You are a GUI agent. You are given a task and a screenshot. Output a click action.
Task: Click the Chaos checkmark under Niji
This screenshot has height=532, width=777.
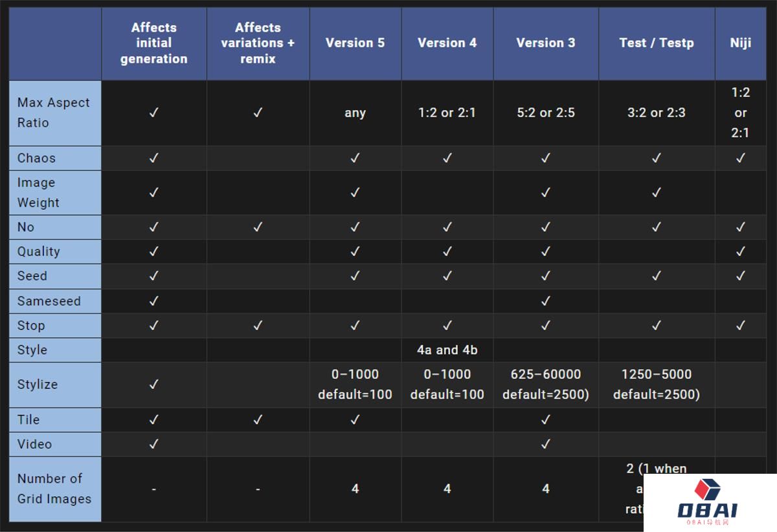pyautogui.click(x=740, y=158)
